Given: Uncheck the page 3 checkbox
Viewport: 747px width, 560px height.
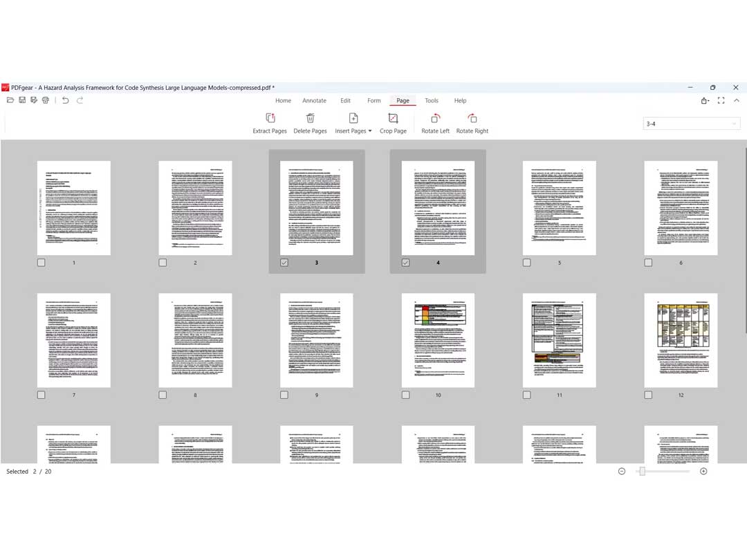Looking at the screenshot, I should (x=284, y=263).
